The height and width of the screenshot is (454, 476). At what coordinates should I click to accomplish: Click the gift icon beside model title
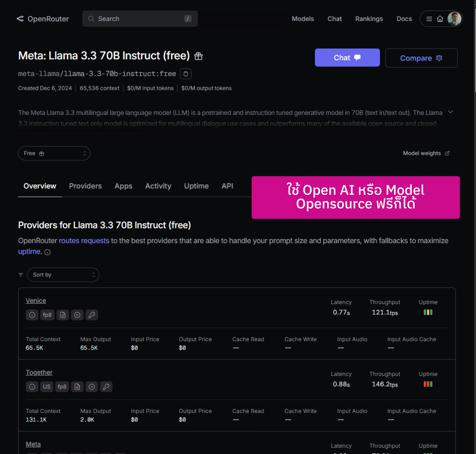[x=198, y=56]
